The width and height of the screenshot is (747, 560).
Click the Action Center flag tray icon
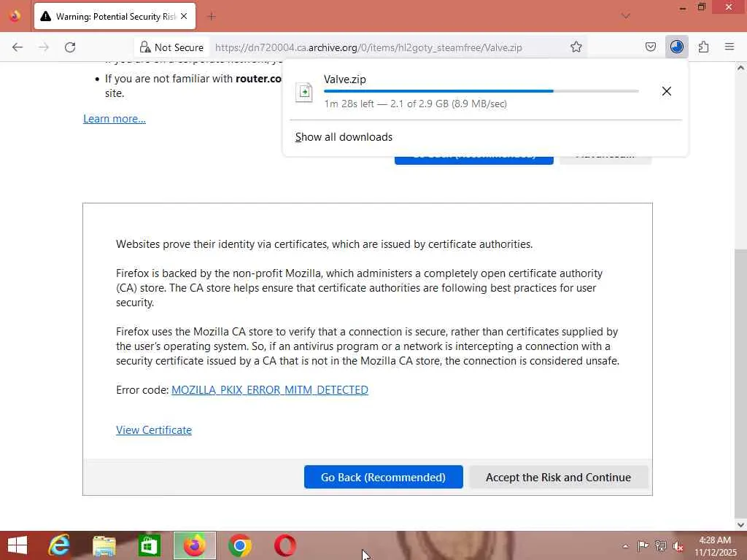643,545
